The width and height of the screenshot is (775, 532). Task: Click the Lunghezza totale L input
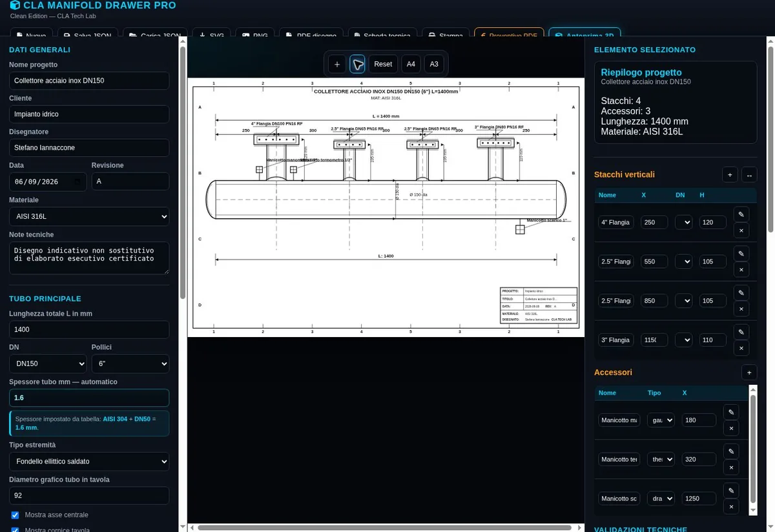click(89, 329)
